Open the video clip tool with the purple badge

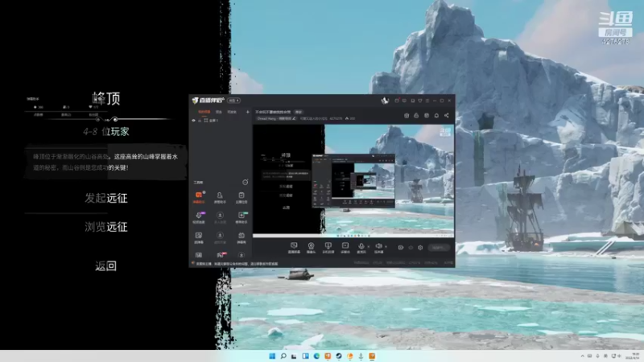click(x=199, y=217)
